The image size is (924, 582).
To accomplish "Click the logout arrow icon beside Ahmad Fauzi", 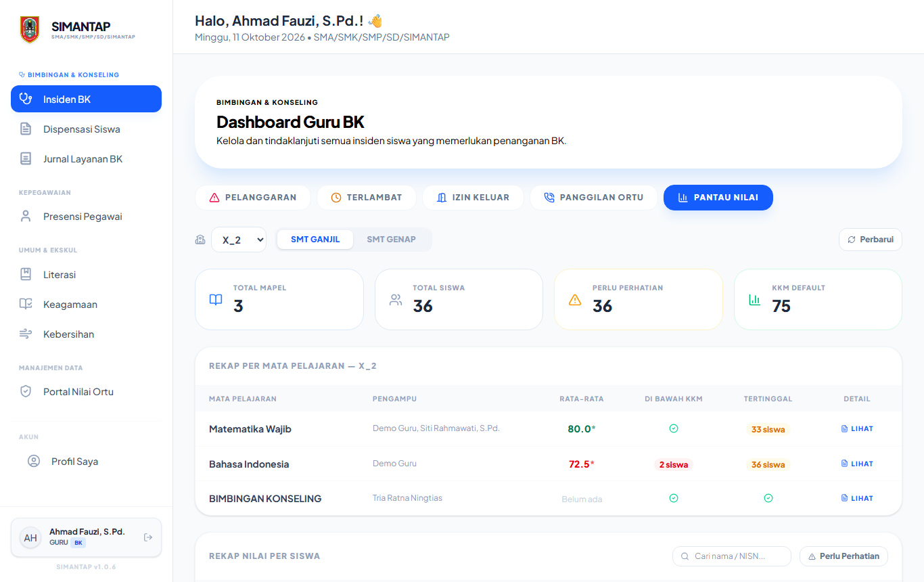I will pyautogui.click(x=148, y=537).
